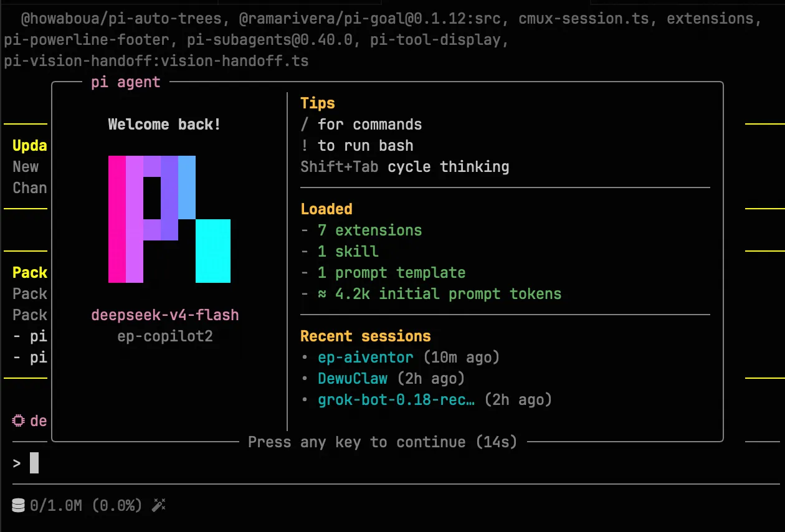Viewport: 785px width, 532px height.
Task: Click the Loaded heading
Action: [x=326, y=209]
